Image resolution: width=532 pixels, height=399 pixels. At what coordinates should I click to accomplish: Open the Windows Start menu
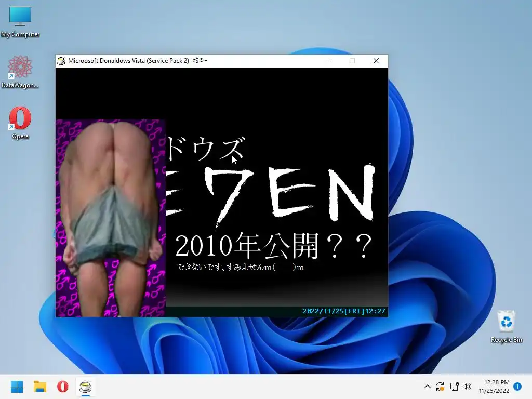coord(17,387)
